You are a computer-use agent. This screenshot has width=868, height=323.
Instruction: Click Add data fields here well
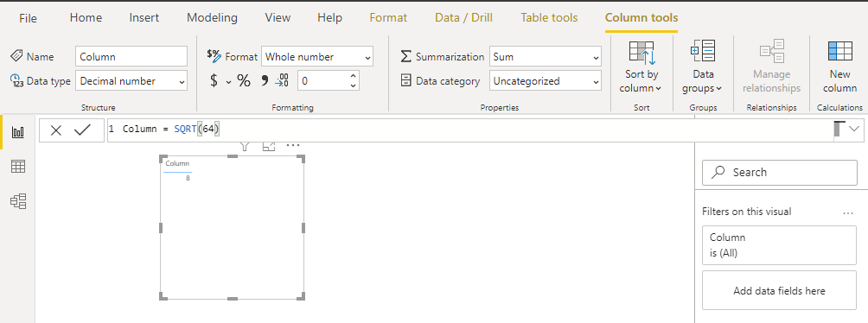click(x=780, y=290)
